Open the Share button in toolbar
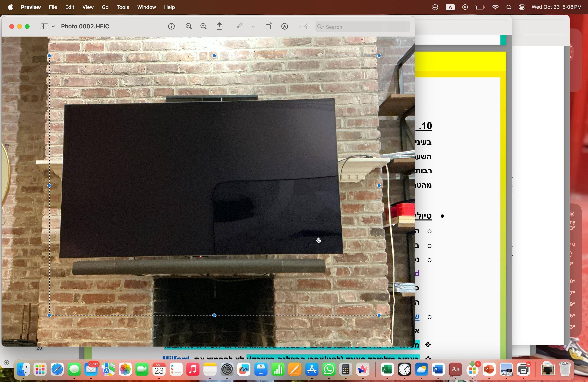This screenshot has width=588, height=382. 219,26
